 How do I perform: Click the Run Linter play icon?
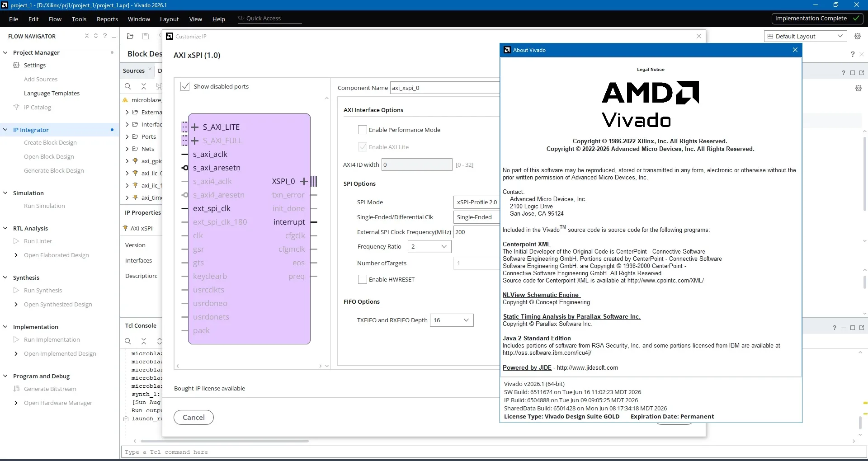16,241
